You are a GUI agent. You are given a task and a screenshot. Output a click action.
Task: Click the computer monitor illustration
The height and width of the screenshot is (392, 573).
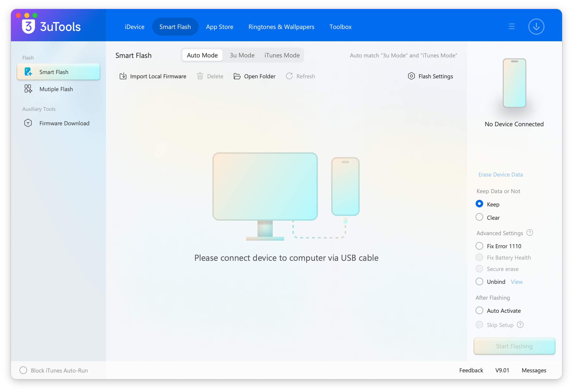pyautogui.click(x=265, y=196)
